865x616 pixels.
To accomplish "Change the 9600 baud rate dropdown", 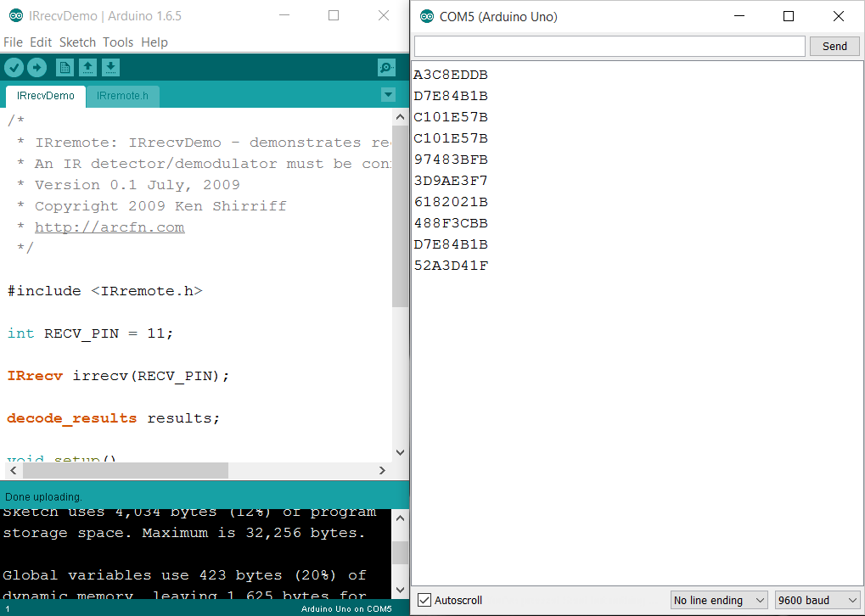I will (x=817, y=600).
